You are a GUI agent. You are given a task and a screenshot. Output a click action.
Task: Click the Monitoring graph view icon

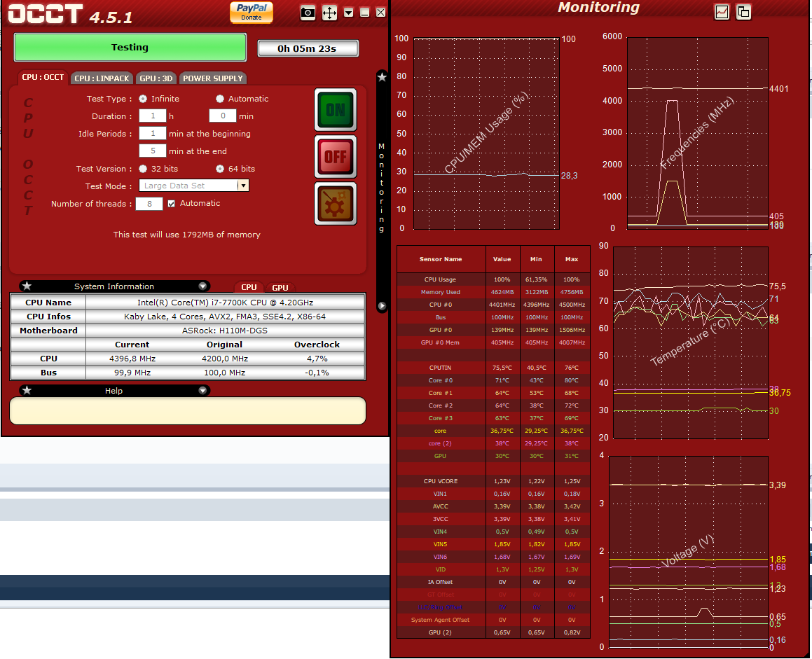pos(722,12)
